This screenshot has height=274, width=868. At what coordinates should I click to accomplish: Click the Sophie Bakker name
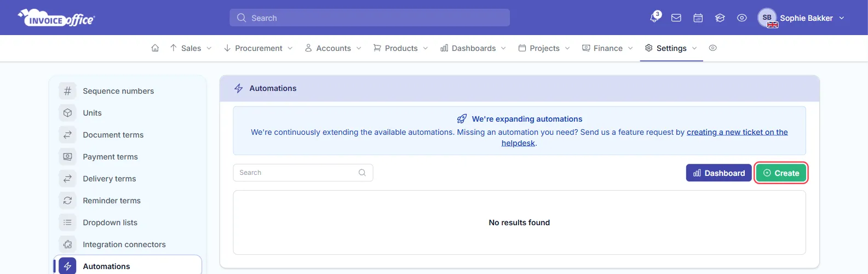[806, 18]
